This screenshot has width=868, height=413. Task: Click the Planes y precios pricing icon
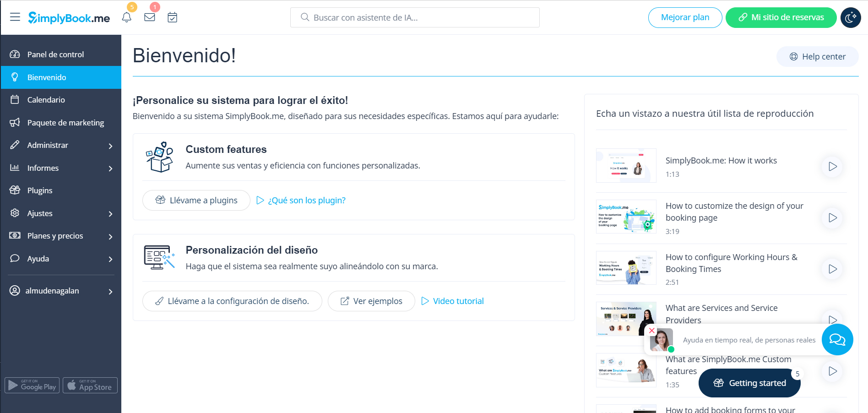[x=15, y=236]
